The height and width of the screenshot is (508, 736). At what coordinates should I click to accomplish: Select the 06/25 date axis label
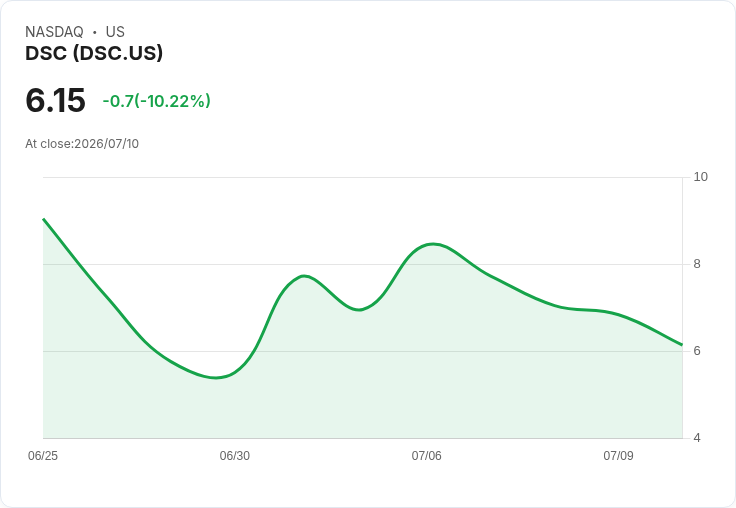point(43,456)
